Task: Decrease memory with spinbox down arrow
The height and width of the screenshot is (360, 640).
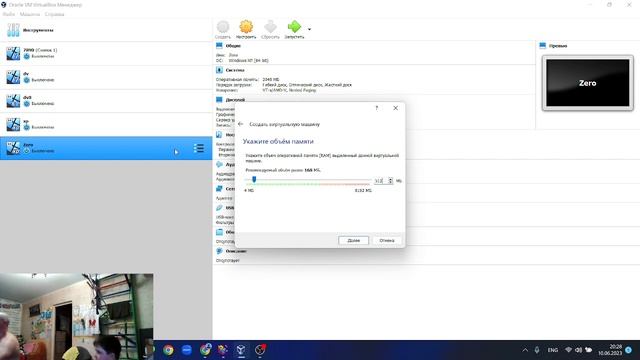Action: (390, 182)
